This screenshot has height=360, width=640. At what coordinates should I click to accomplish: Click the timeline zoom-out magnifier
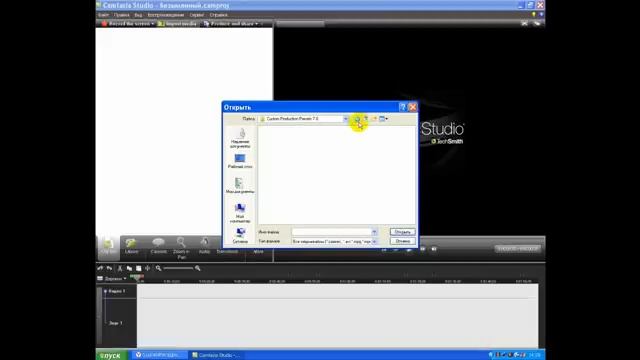(x=158, y=268)
